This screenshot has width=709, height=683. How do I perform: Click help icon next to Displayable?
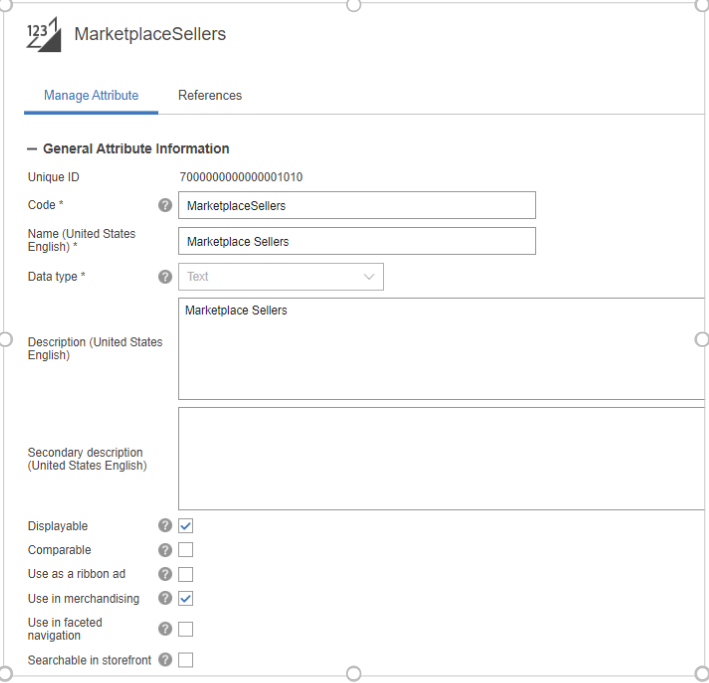click(x=166, y=526)
